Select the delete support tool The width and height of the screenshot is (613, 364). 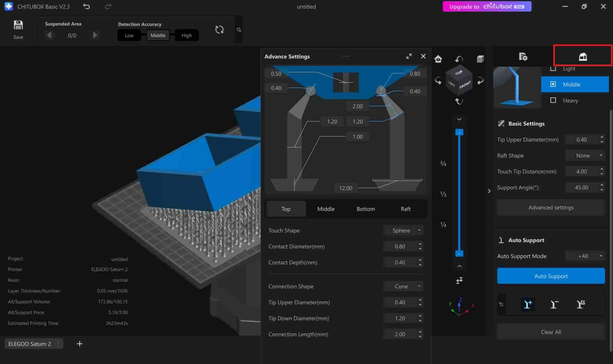click(x=554, y=304)
